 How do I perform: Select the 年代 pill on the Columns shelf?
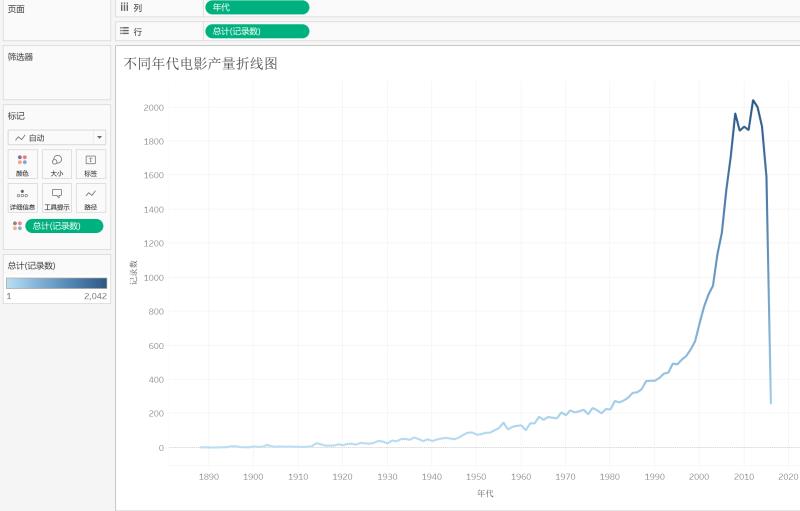point(257,7)
